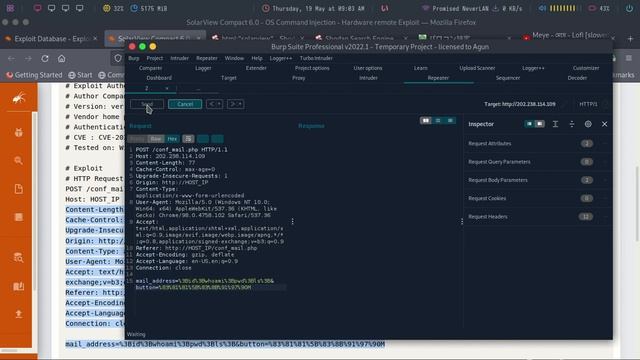Select side-by-side request/response layout

click(x=426, y=120)
